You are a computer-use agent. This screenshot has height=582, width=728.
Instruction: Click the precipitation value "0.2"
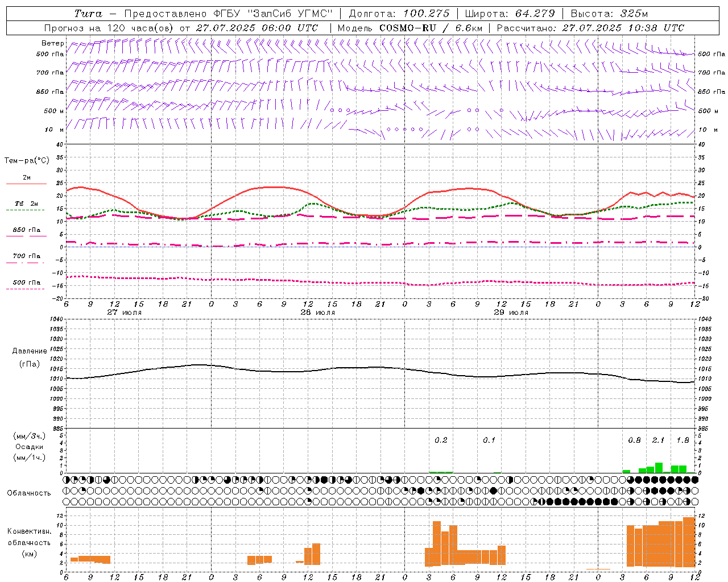pyautogui.click(x=441, y=440)
